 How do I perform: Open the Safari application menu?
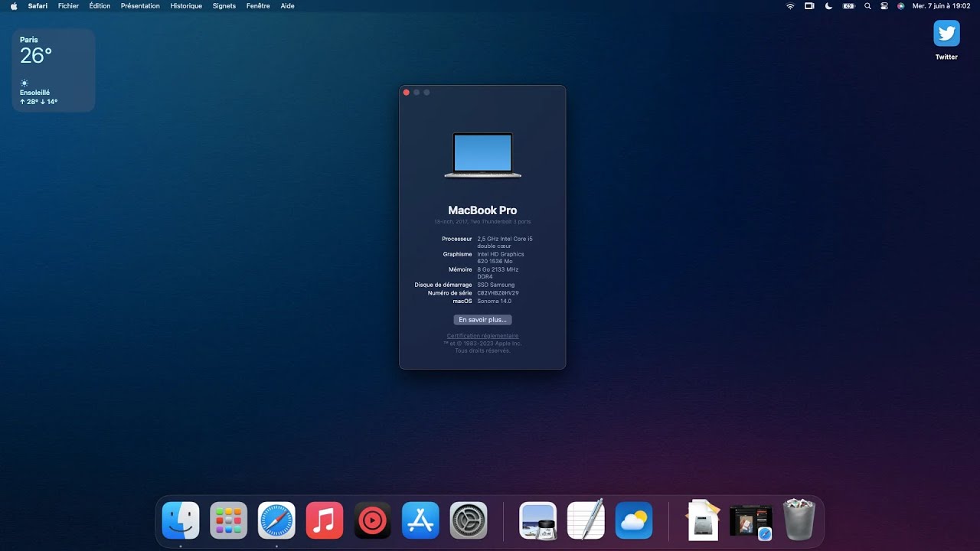click(x=38, y=6)
